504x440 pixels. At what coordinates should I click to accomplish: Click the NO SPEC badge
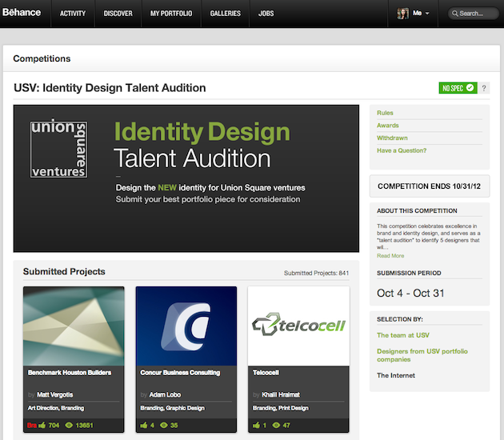coord(458,88)
